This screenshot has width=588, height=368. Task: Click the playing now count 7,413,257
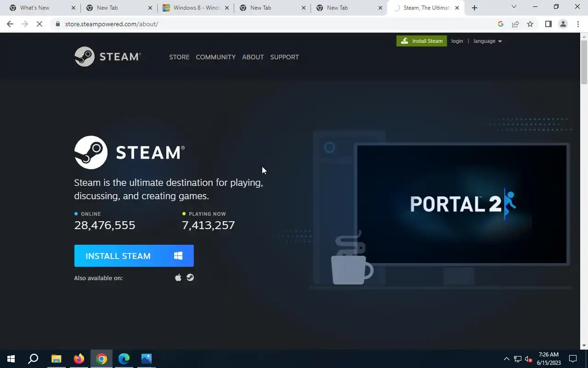click(209, 225)
